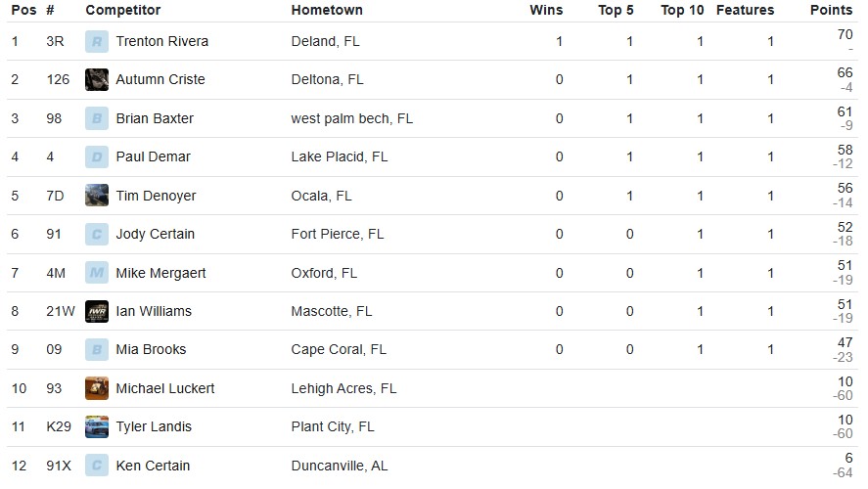Click Trenton Rivera's letter R avatar icon

pyautogui.click(x=96, y=42)
